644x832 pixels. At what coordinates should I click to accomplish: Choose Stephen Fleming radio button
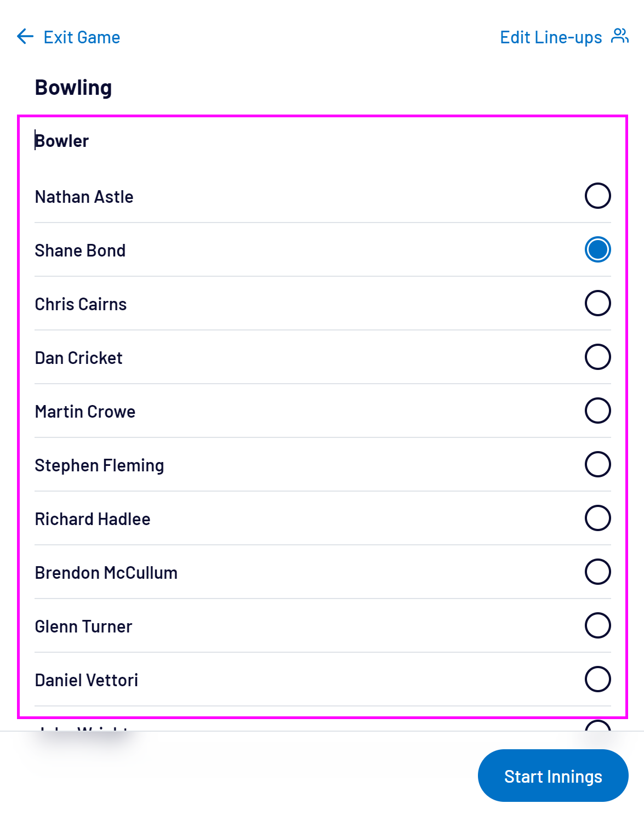pos(597,464)
